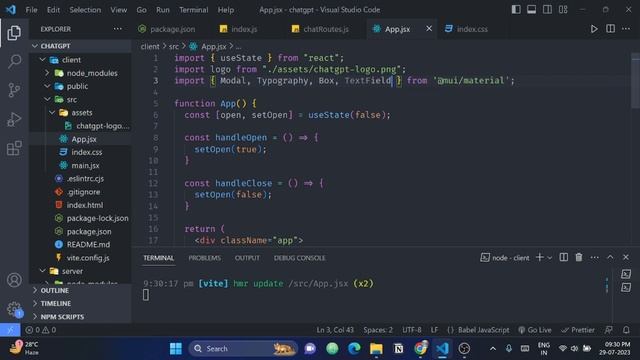Open Customize Layout icon

point(563,9)
